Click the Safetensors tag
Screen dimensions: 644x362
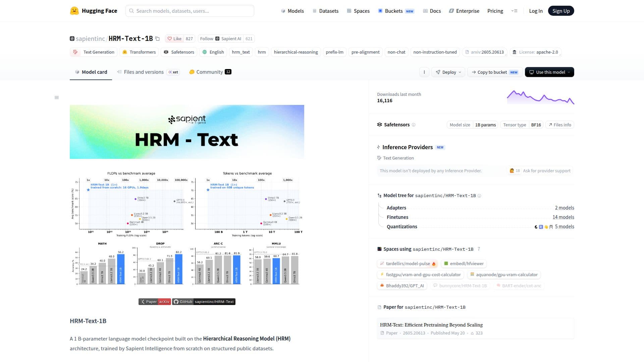click(x=179, y=52)
